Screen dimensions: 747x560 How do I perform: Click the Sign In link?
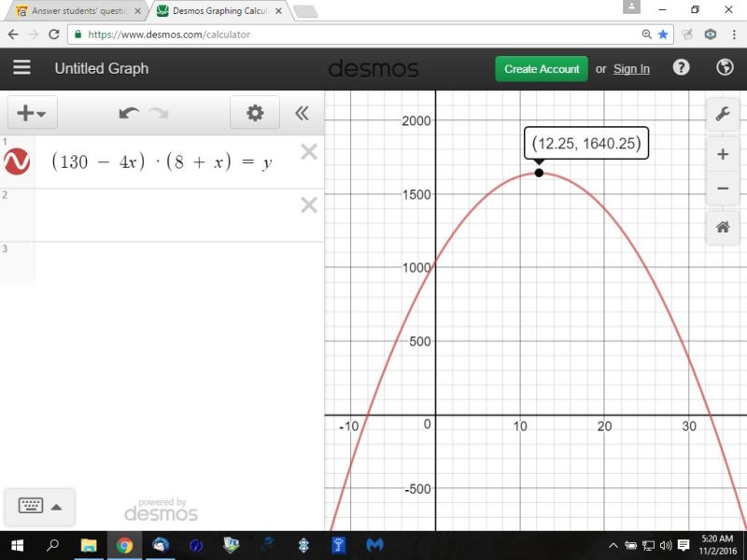(x=631, y=68)
